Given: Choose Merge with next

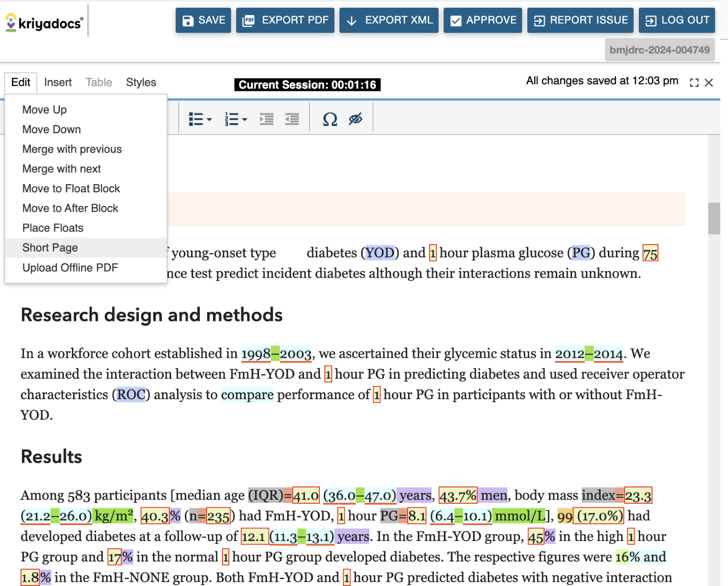Looking at the screenshot, I should [x=86, y=169].
